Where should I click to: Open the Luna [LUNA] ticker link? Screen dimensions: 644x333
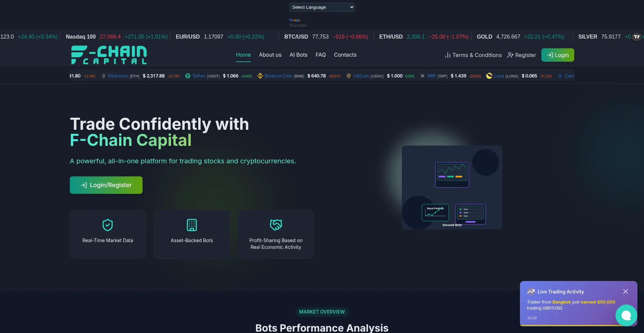coord(506,76)
